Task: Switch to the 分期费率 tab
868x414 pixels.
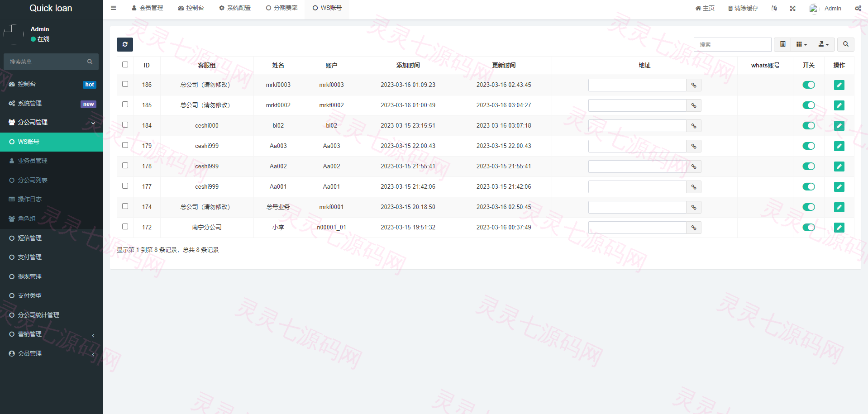Action: (x=281, y=8)
